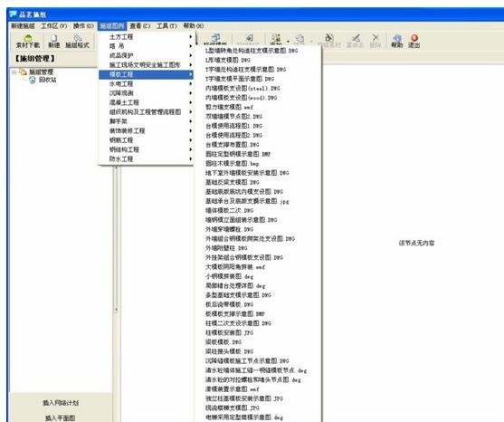Pick 地下室外墙模板安装示意图.DWG
The height and width of the screenshot is (422, 504).
[247, 173]
